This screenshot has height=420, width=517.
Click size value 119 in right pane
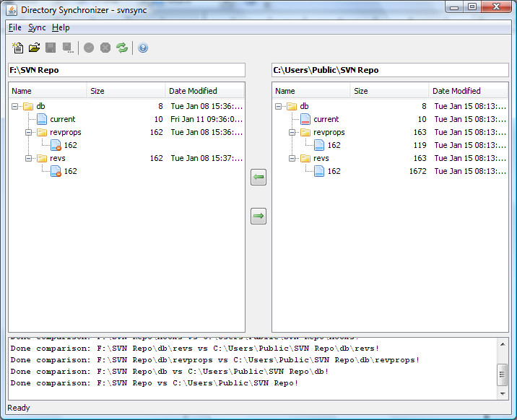[420, 145]
